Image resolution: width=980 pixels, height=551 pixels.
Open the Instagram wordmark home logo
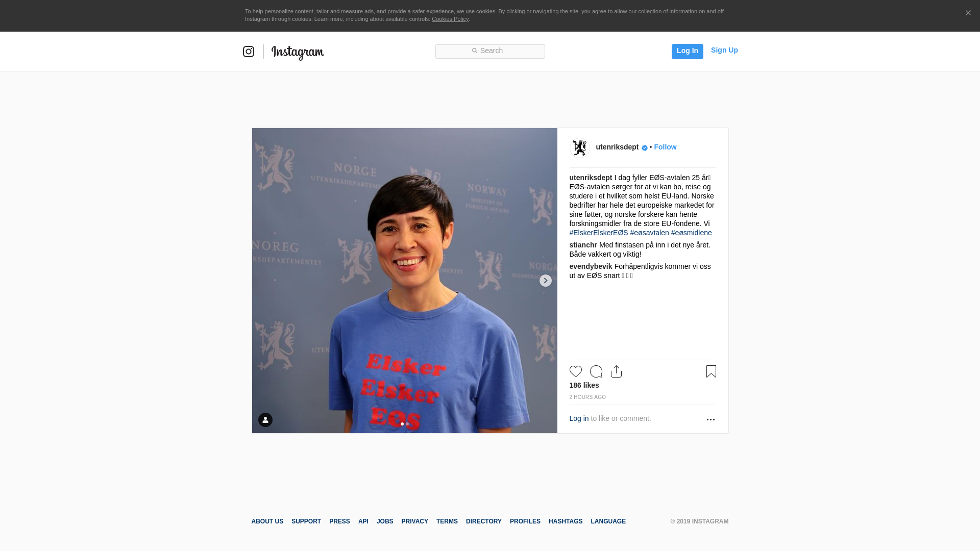(x=298, y=52)
